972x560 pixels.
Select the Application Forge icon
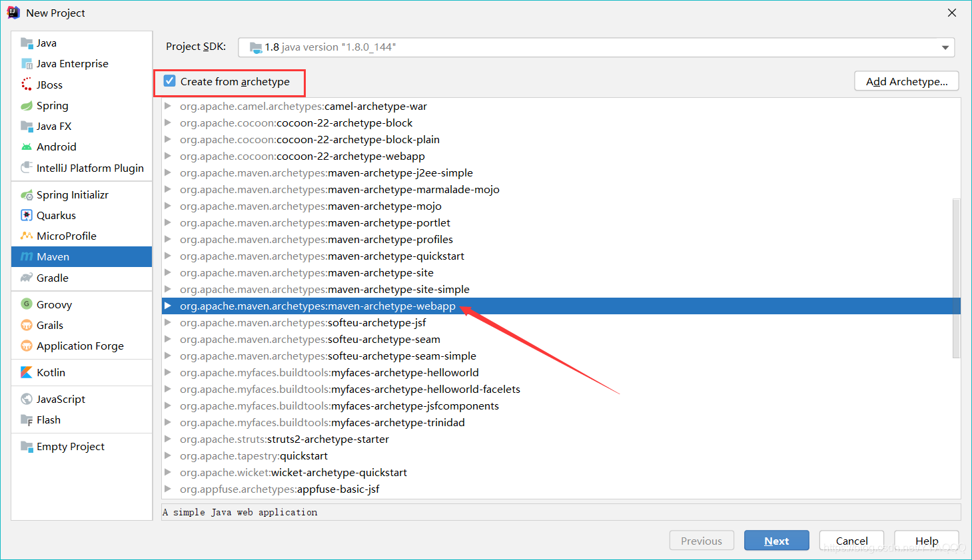pyautogui.click(x=27, y=346)
